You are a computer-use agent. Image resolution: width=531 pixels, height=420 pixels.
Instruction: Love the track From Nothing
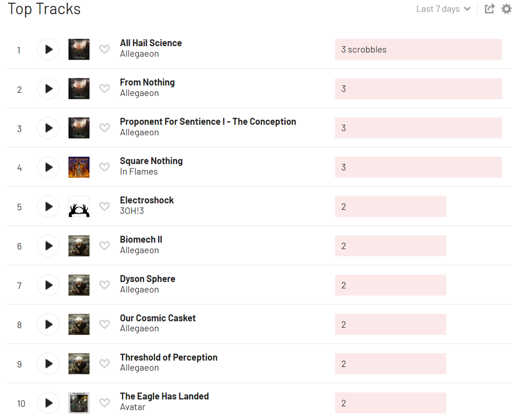(x=105, y=89)
